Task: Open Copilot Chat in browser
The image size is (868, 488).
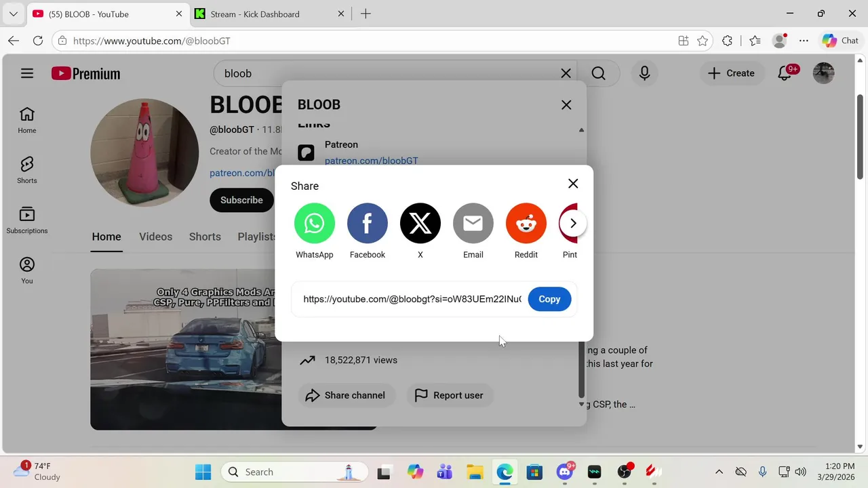Action: [841, 41]
